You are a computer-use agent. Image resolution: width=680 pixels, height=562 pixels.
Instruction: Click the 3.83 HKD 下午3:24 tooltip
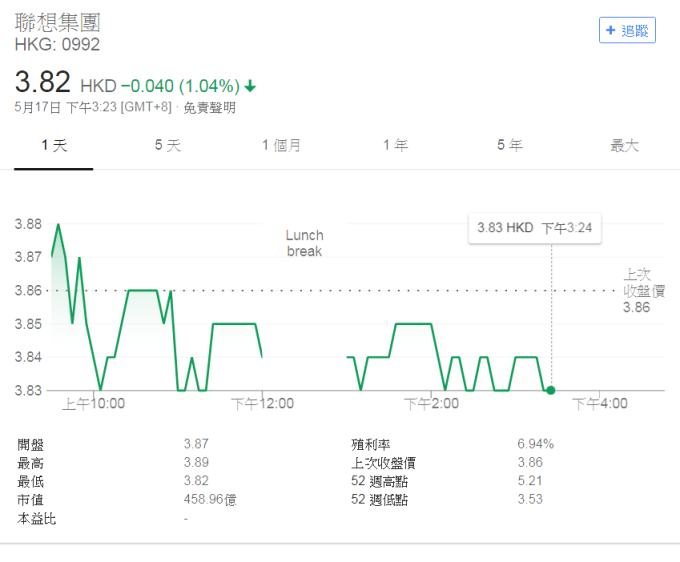[x=535, y=228]
